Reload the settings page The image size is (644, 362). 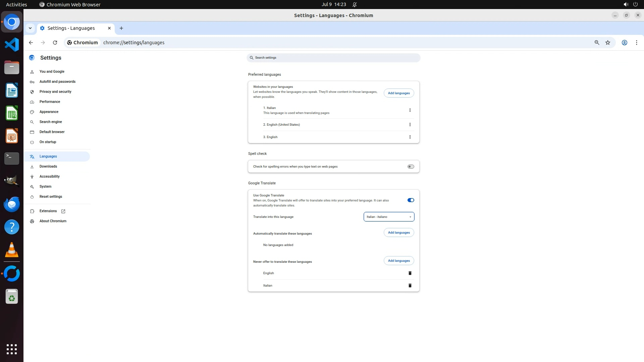tap(55, 43)
